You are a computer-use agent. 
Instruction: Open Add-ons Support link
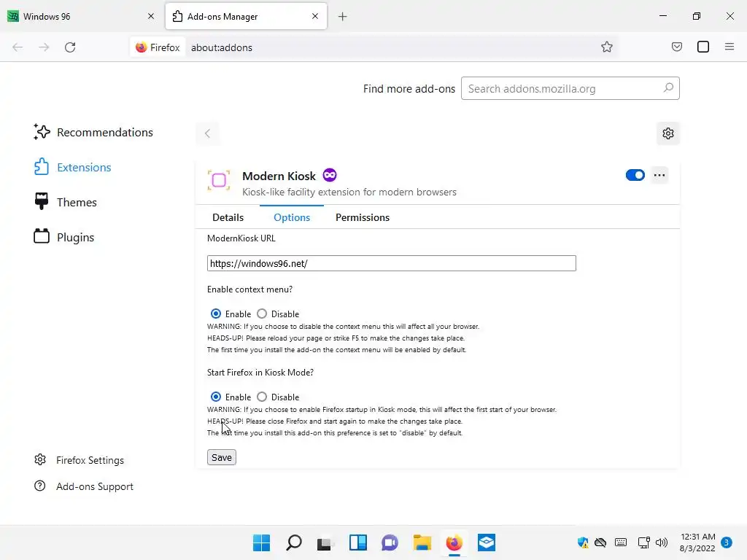point(84,486)
